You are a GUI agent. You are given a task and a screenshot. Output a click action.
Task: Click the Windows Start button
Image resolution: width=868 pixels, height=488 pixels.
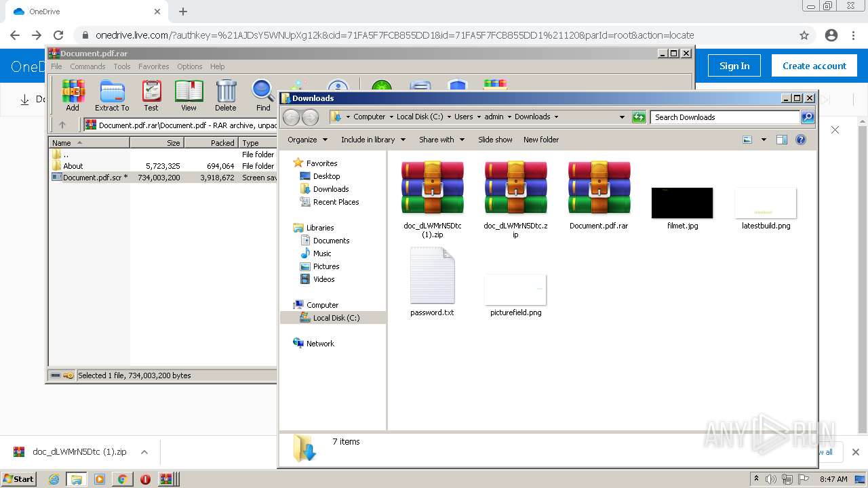tap(18, 479)
